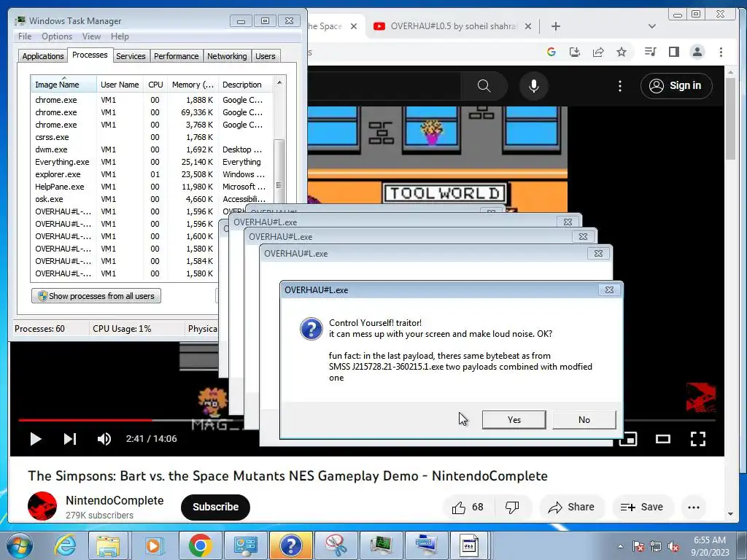
Task: Launch Internet Explorer from taskbar
Action: pos(65,545)
